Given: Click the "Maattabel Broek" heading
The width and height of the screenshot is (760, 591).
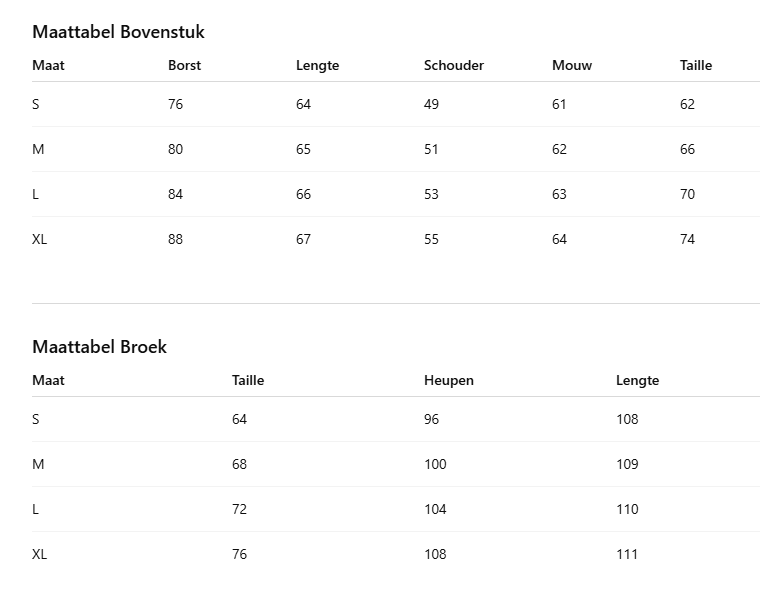Looking at the screenshot, I should tap(99, 347).
